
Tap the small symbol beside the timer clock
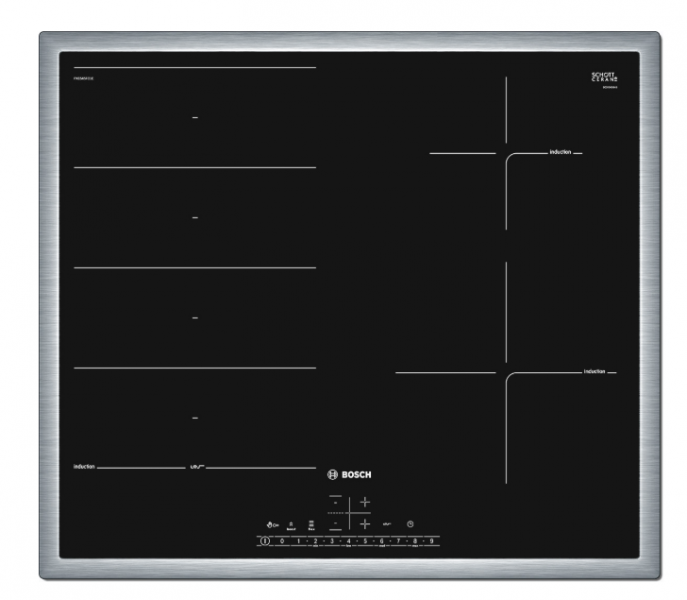pyautogui.click(x=387, y=524)
